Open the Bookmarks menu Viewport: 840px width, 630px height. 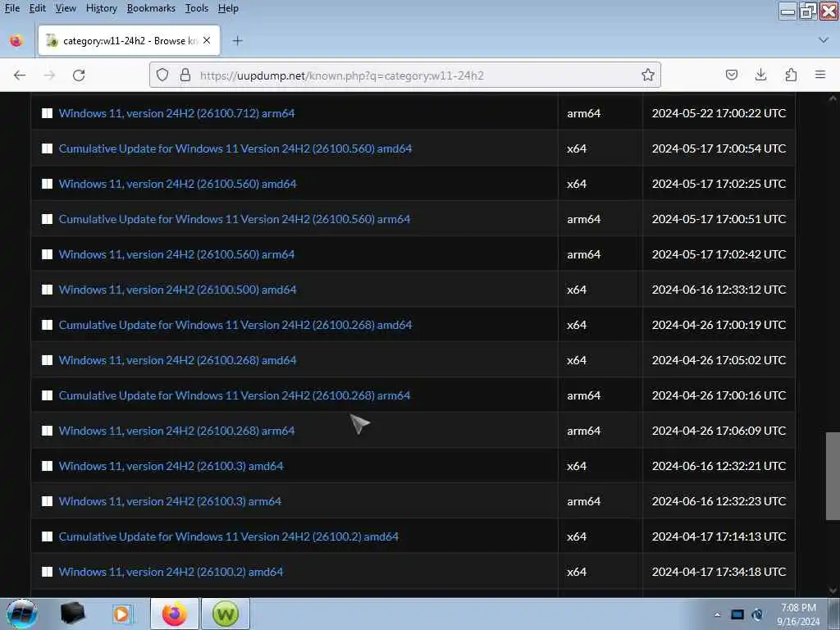(x=151, y=8)
